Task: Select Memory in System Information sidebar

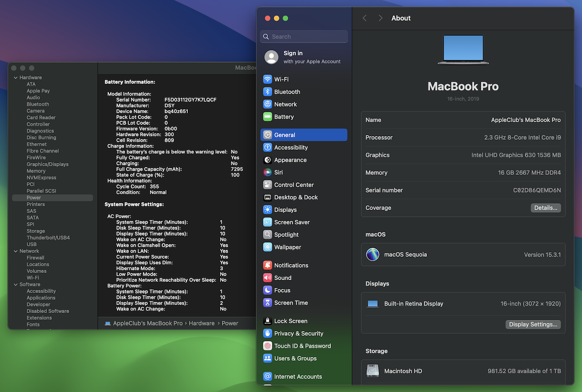Action: click(36, 171)
